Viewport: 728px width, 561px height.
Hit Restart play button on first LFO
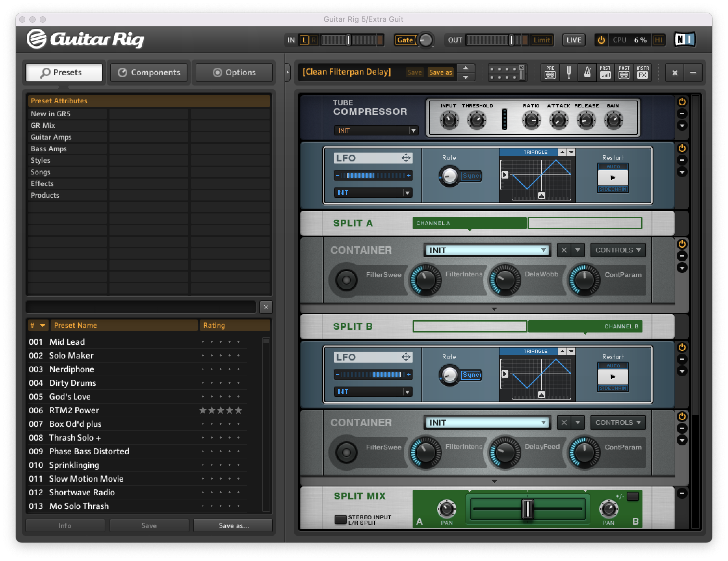613,178
